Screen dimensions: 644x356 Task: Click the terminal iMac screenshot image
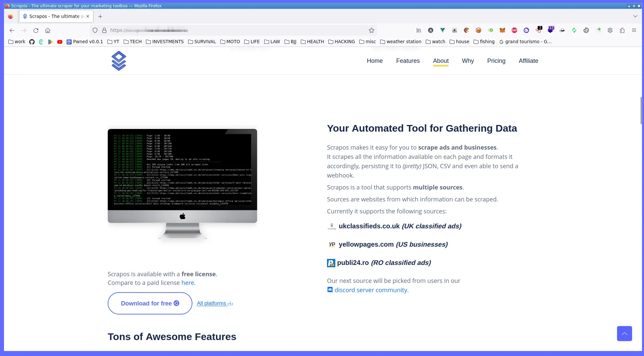(182, 183)
